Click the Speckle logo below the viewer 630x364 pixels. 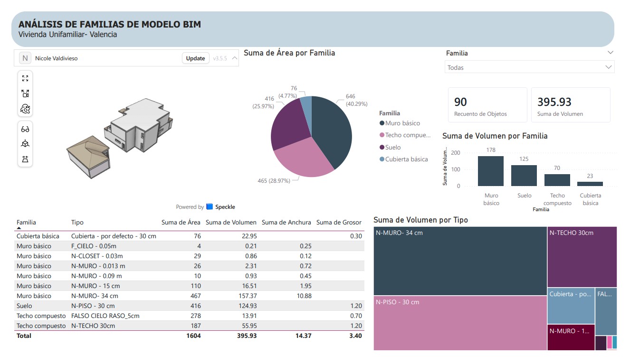click(x=210, y=207)
